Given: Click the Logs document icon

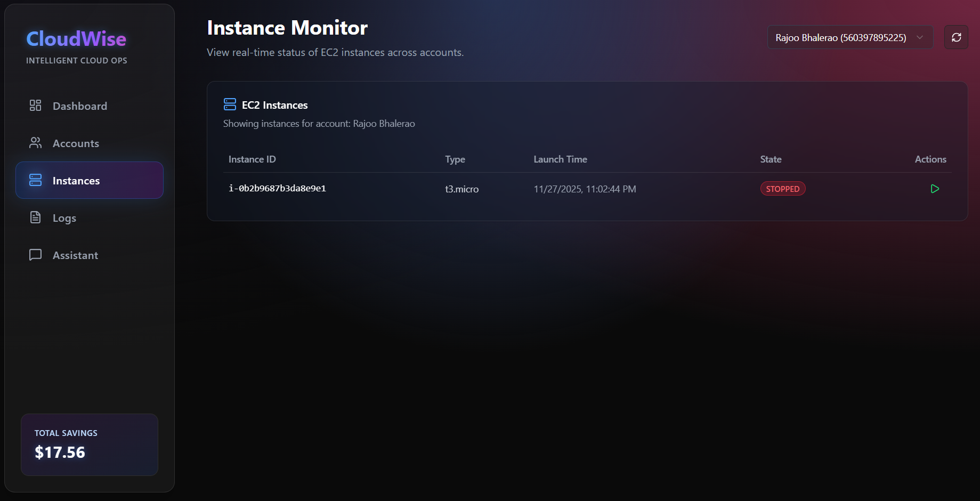Looking at the screenshot, I should pyautogui.click(x=35, y=217).
